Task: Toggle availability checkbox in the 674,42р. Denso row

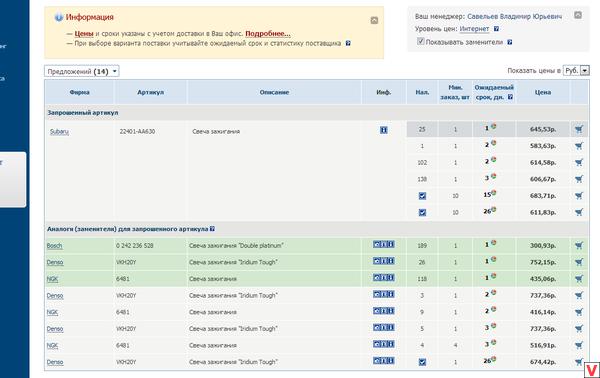Action: pos(422,362)
